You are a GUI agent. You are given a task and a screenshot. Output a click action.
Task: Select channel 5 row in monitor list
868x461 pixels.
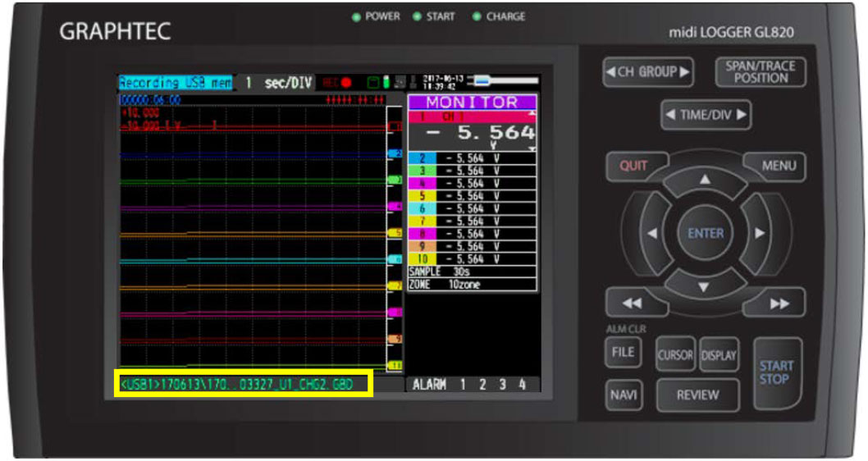[473, 197]
